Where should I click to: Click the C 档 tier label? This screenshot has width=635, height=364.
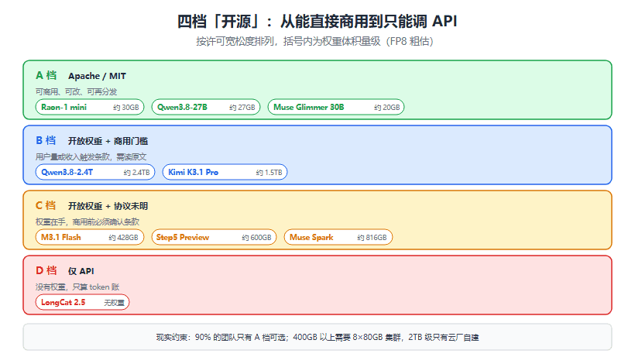[46, 206]
